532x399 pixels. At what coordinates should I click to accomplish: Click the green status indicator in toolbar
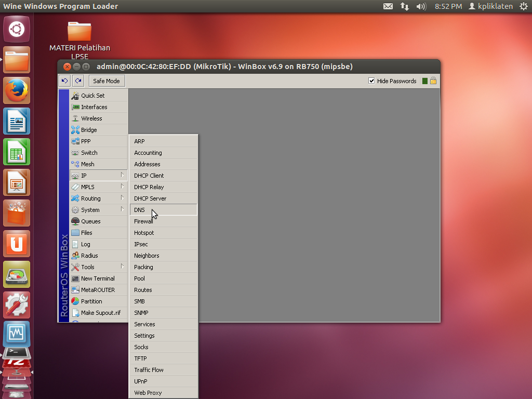(425, 81)
